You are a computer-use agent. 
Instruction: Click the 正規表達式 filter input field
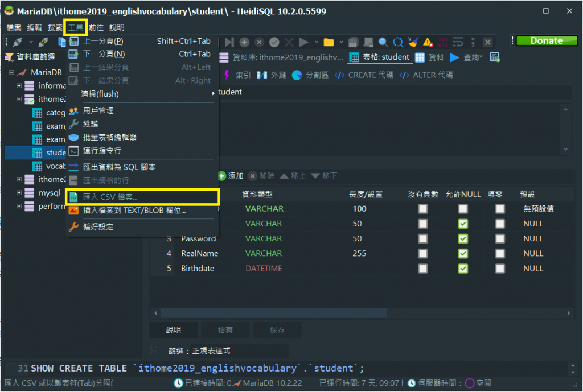pos(240,351)
